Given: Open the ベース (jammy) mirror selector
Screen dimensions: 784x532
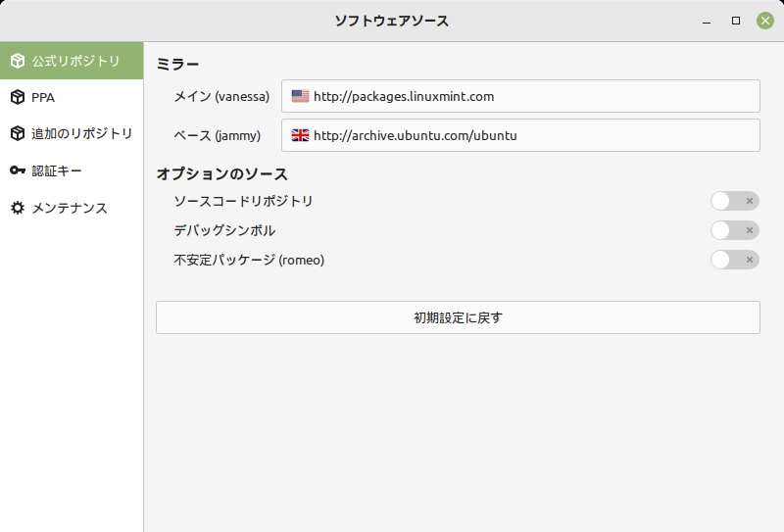Looking at the screenshot, I should tap(520, 135).
